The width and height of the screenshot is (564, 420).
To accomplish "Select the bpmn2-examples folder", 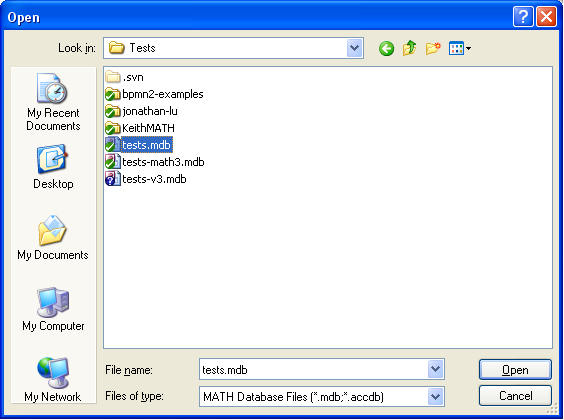I will click(x=155, y=94).
